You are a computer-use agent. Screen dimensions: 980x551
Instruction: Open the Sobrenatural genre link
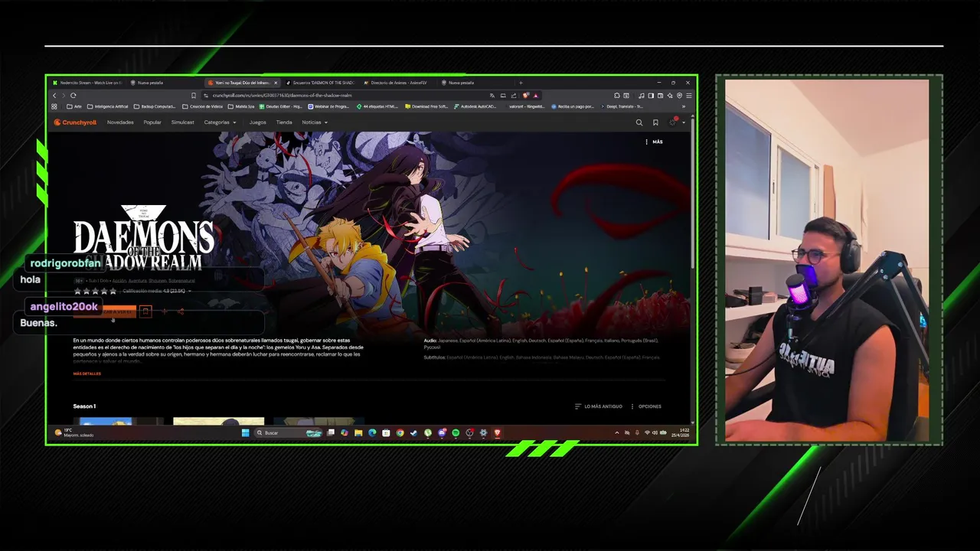(181, 281)
